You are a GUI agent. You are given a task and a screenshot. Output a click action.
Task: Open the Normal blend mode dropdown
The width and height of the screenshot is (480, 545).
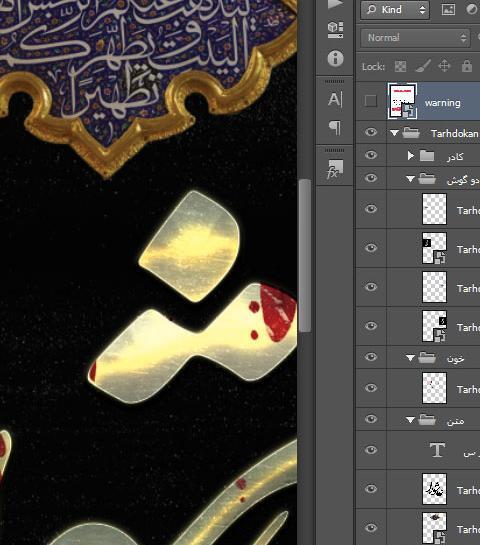[x=415, y=38]
